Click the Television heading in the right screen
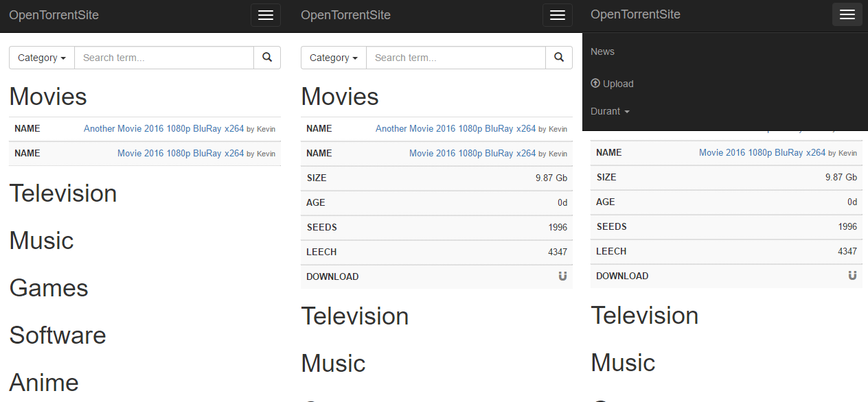This screenshot has width=868, height=402. (x=645, y=316)
